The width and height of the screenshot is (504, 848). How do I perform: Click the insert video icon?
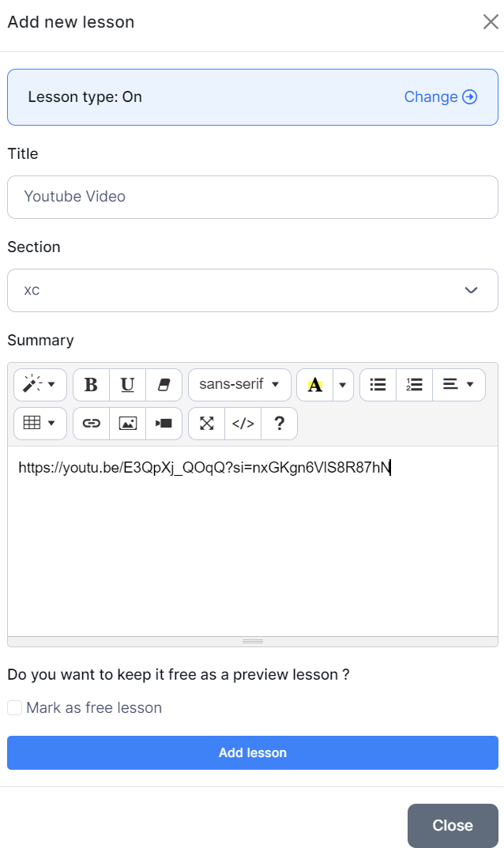164,424
